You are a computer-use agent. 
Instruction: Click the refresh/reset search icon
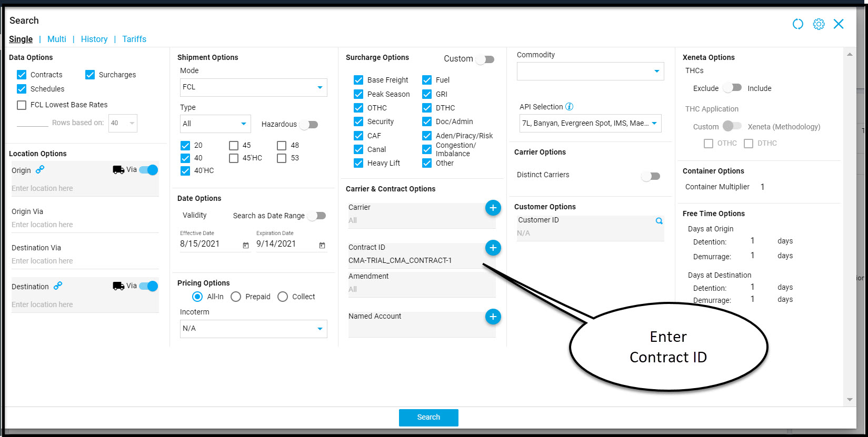coord(797,24)
